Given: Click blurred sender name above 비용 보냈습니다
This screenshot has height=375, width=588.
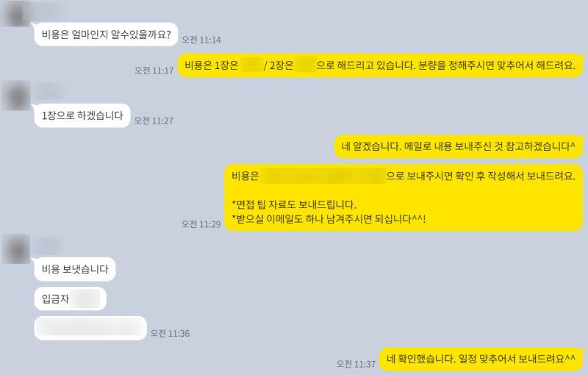Looking at the screenshot, I should point(47,246).
